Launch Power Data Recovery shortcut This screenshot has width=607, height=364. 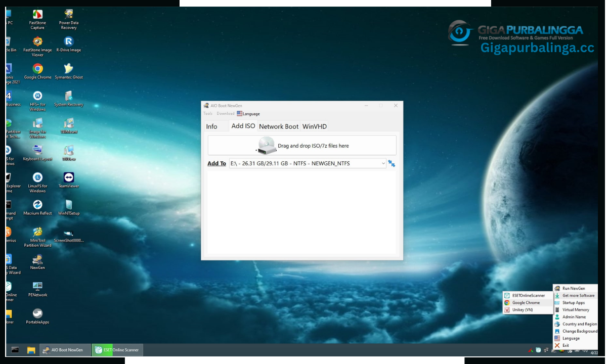coord(69,19)
